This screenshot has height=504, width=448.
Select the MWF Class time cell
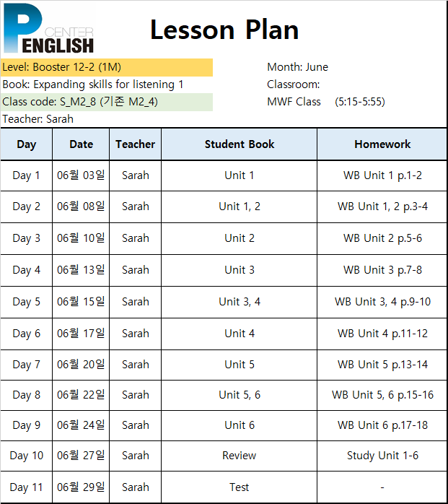point(326,102)
